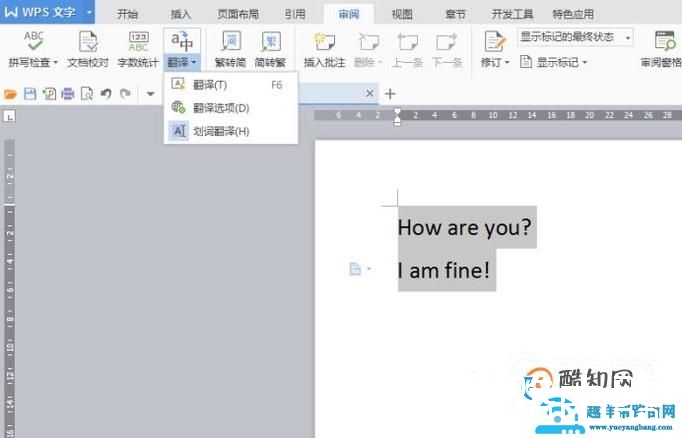Click the paragraph layout icon beside text

click(355, 269)
